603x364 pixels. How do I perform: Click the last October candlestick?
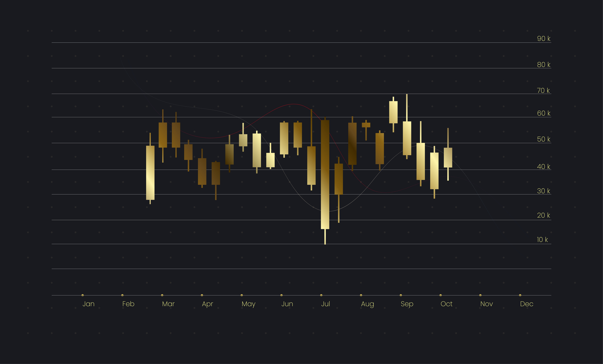[448, 158]
